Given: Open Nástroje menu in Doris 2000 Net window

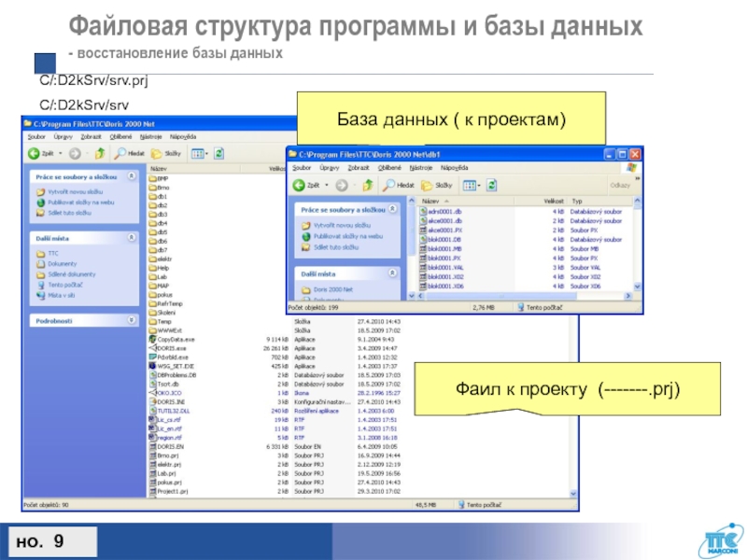Looking at the screenshot, I should coord(150,136).
